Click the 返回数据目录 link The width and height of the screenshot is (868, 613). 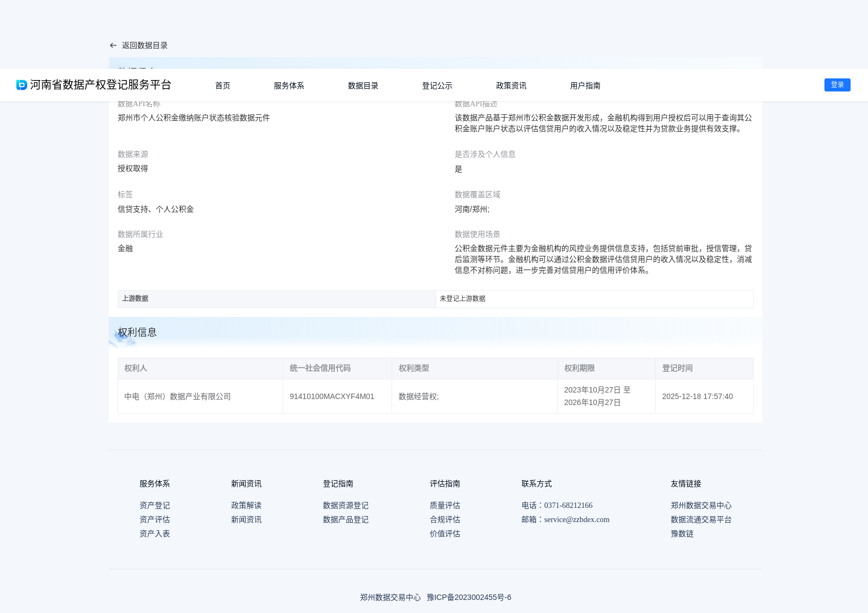(x=145, y=46)
